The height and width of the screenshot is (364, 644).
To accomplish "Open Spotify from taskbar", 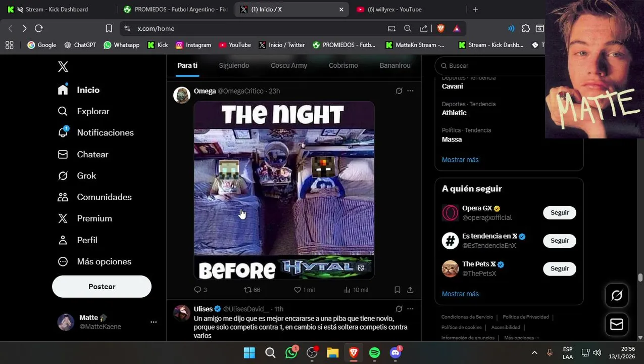I will pyautogui.click(x=374, y=352).
